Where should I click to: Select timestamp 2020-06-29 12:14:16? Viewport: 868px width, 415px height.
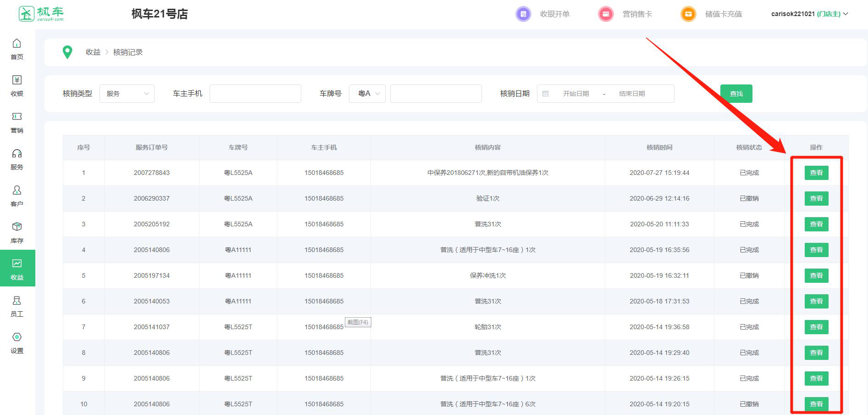click(659, 198)
